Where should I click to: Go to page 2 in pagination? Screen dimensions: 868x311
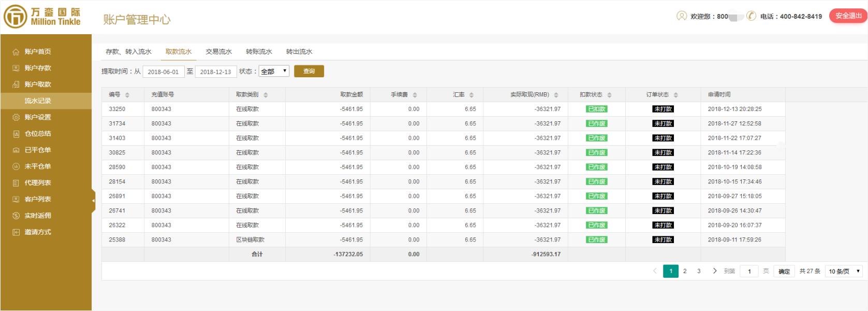(685, 271)
